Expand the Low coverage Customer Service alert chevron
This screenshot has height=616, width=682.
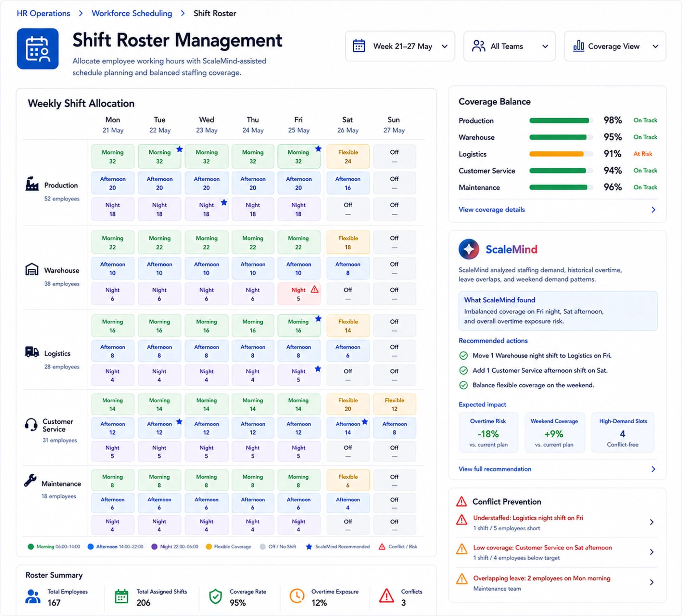tap(651, 552)
